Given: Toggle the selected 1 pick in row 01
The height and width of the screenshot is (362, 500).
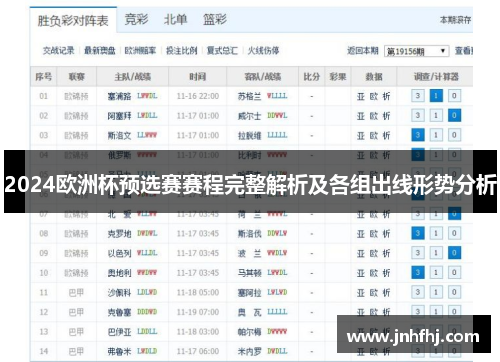Looking at the screenshot, I should pyautogui.click(x=436, y=96).
